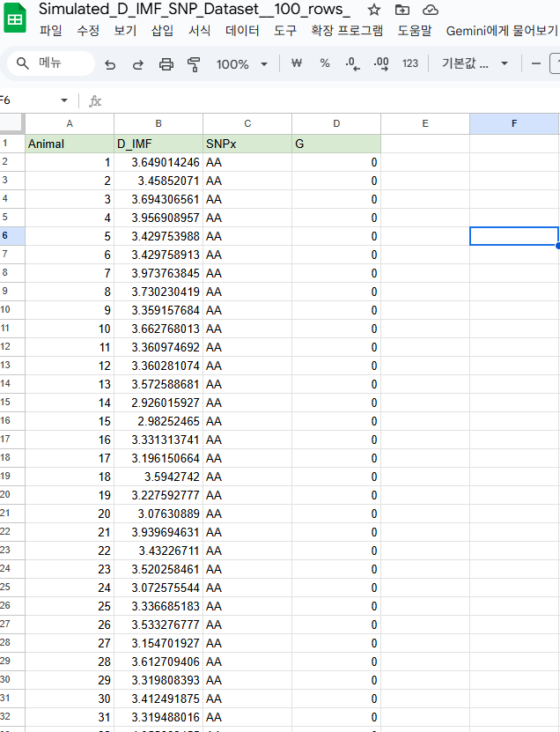Open the name box dropdown arrow
Viewport: 560px width, 732px height.
tap(63, 101)
